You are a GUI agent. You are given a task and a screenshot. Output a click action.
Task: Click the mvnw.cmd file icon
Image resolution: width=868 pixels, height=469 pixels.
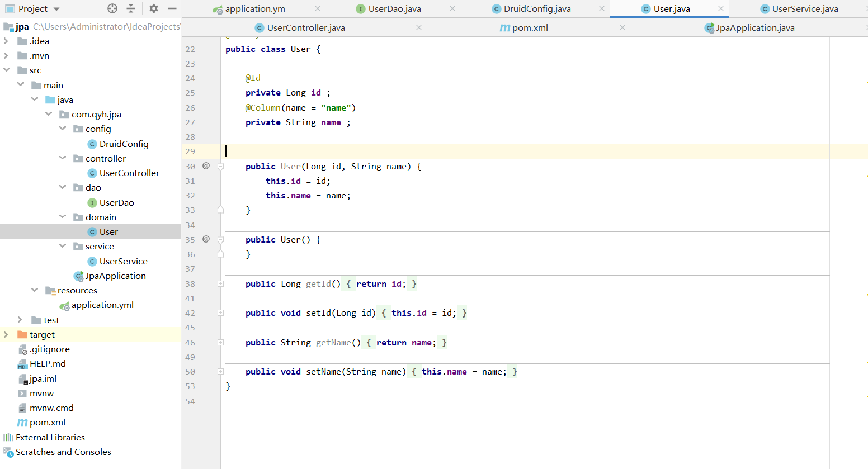pyautogui.click(x=22, y=408)
